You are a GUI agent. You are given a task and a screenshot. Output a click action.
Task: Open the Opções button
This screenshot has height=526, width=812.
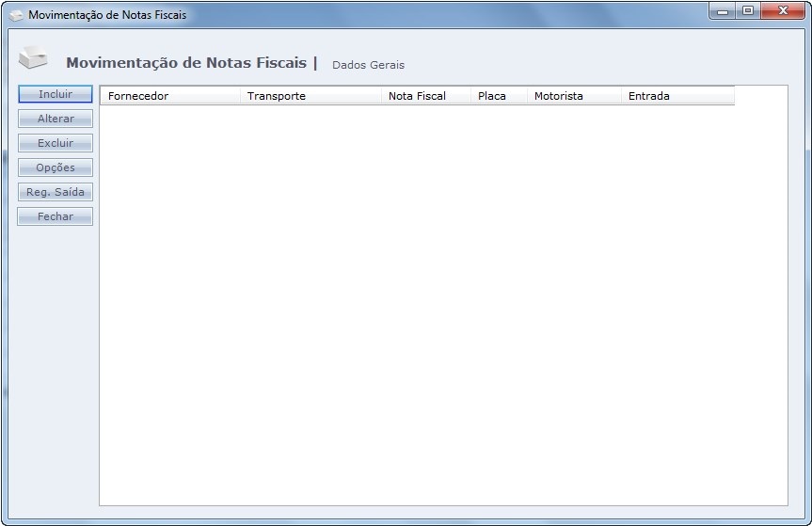click(x=56, y=167)
